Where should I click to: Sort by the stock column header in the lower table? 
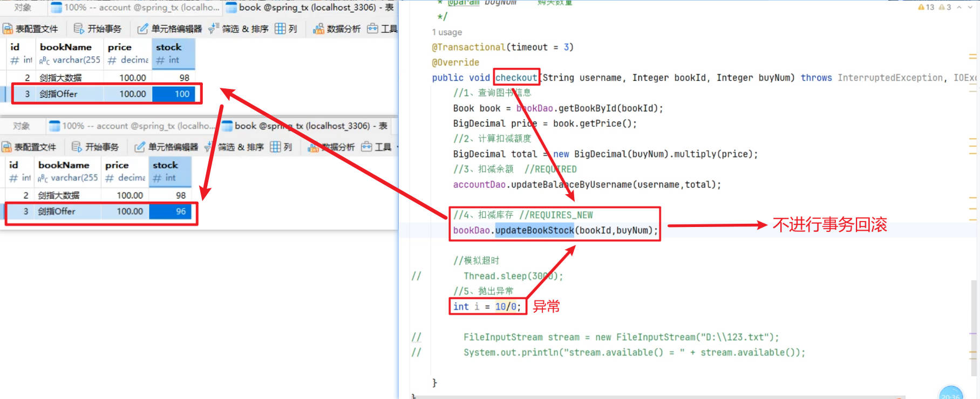click(x=165, y=165)
